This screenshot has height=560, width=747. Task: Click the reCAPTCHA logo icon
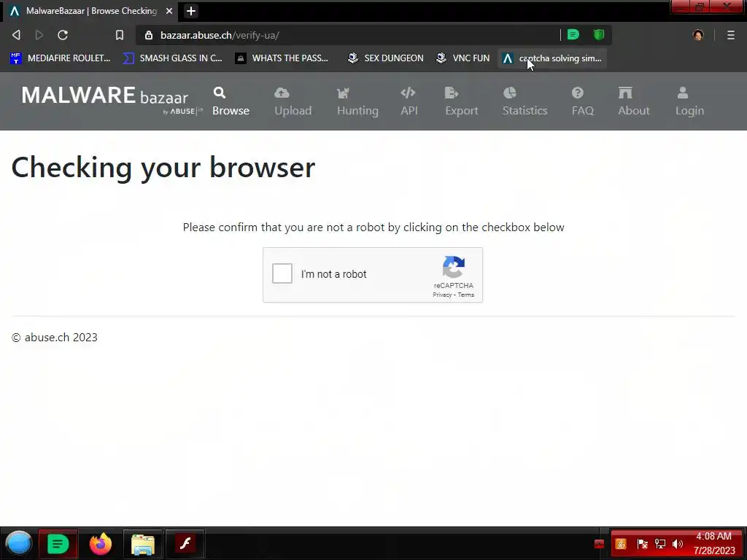pyautogui.click(x=454, y=267)
